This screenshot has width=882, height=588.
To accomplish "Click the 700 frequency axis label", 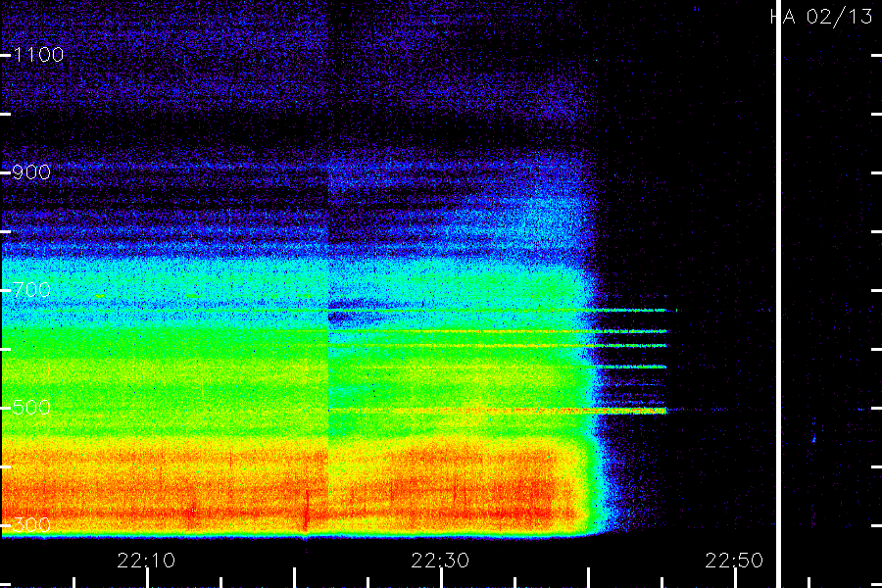I will (x=31, y=290).
